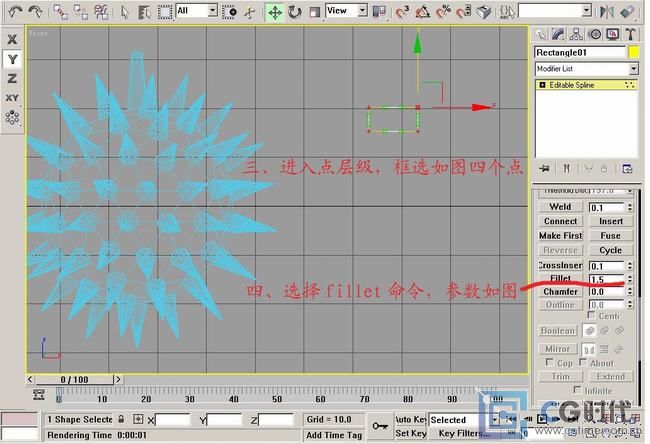Viewport: 650px width, 444px height.
Task: Click the Rectangular Selection Region icon
Action: pos(165,12)
